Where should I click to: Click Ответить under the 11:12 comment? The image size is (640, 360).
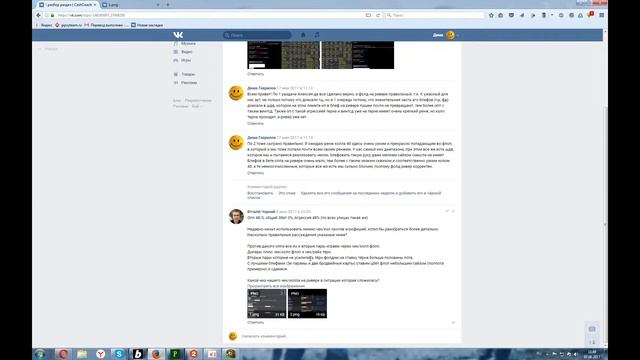click(x=256, y=123)
